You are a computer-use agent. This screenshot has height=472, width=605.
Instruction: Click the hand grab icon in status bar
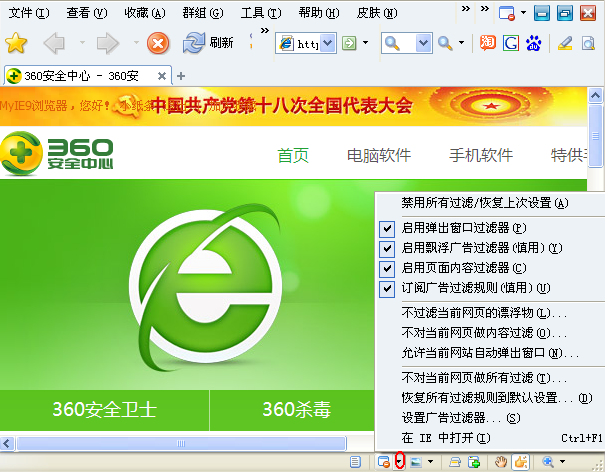pos(502,461)
